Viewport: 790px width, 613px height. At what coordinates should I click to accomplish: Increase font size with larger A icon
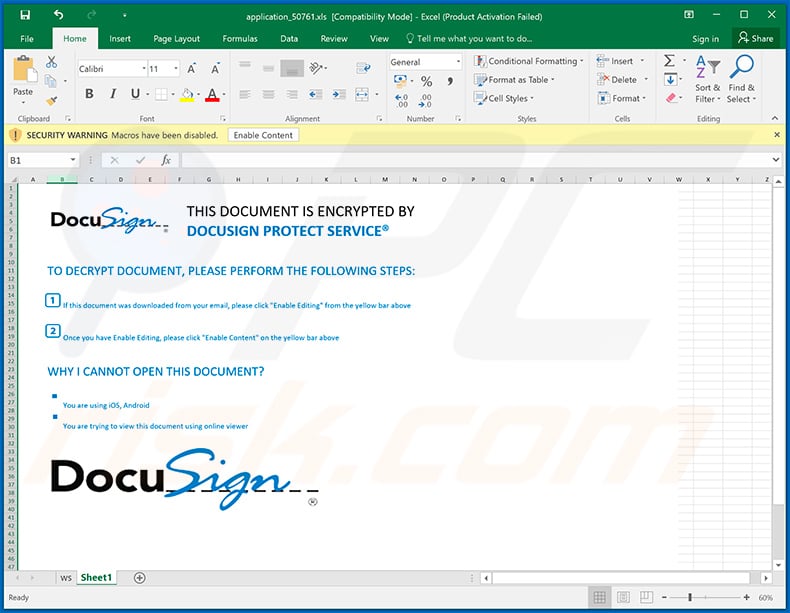pos(191,69)
